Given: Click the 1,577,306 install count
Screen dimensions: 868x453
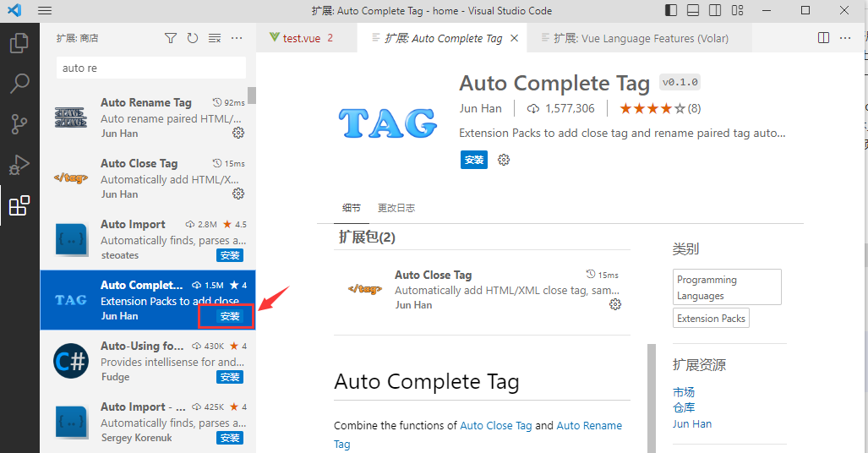Looking at the screenshot, I should [x=560, y=108].
